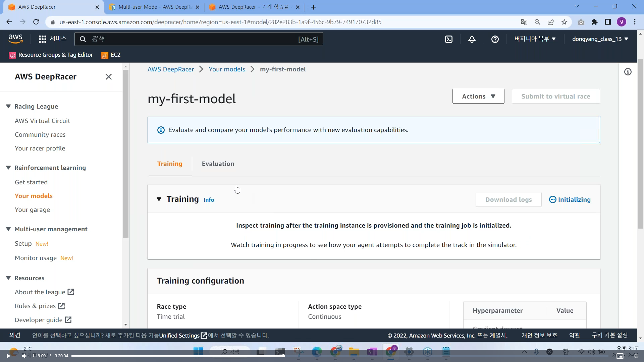This screenshot has height=362, width=644.
Task: Open Resource Groups & Tag Editor shortcut
Action: 51,55
